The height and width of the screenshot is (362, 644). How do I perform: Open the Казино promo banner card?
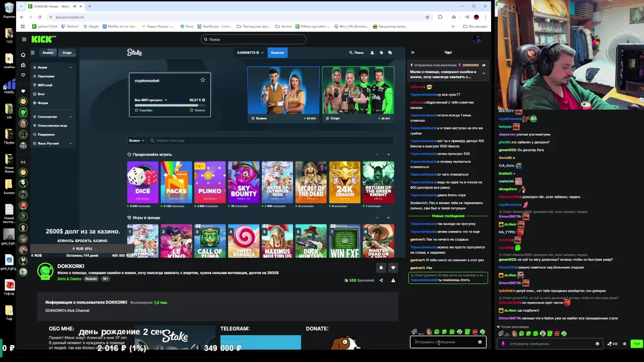pyautogui.click(x=283, y=94)
